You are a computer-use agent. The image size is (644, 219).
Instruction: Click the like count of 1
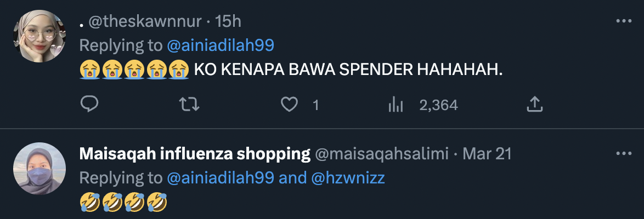[315, 106]
